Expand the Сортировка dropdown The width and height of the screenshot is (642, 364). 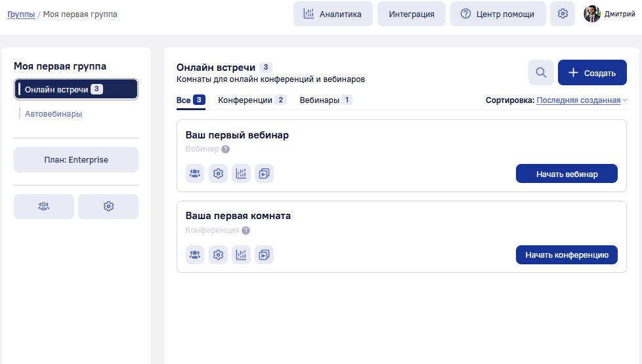(582, 100)
